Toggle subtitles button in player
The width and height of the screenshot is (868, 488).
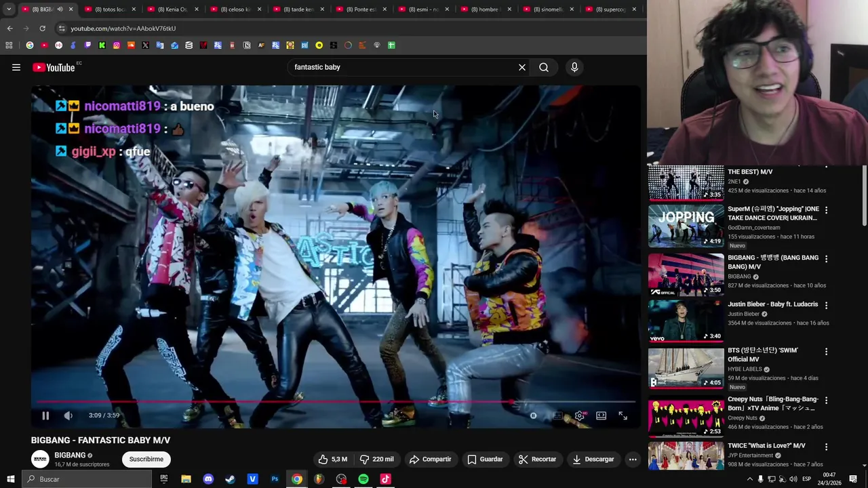coord(557,415)
